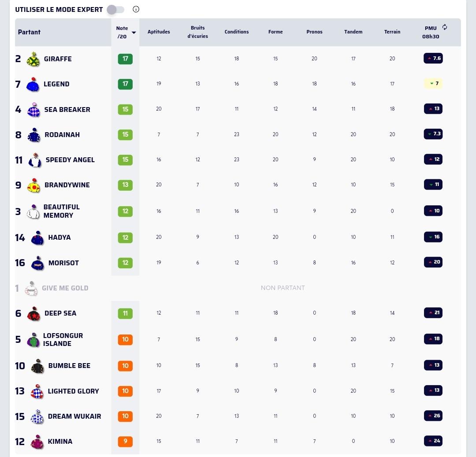Click Giraffe's yellow-green jockey silk icon
Image resolution: width=476 pixels, height=457 pixels.
click(x=33, y=59)
